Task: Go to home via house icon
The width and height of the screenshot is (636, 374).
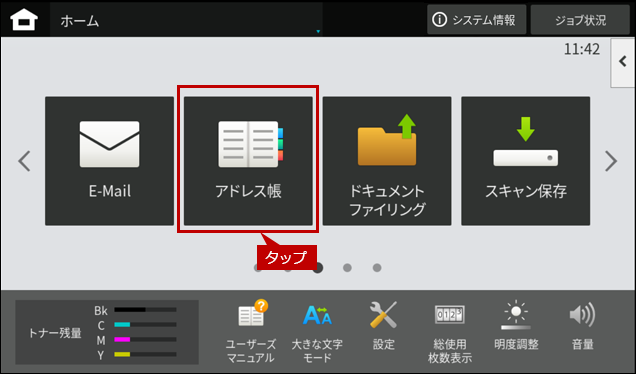Action: 24,20
